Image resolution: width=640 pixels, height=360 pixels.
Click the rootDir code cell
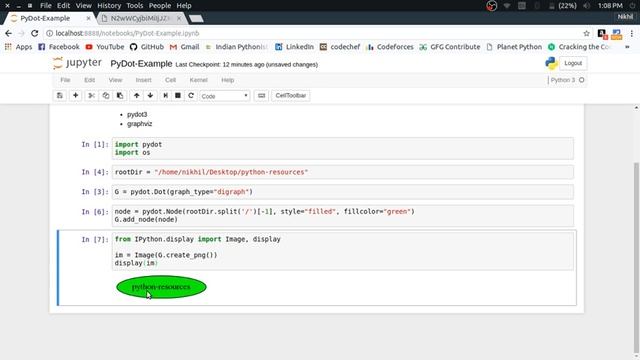(342, 172)
